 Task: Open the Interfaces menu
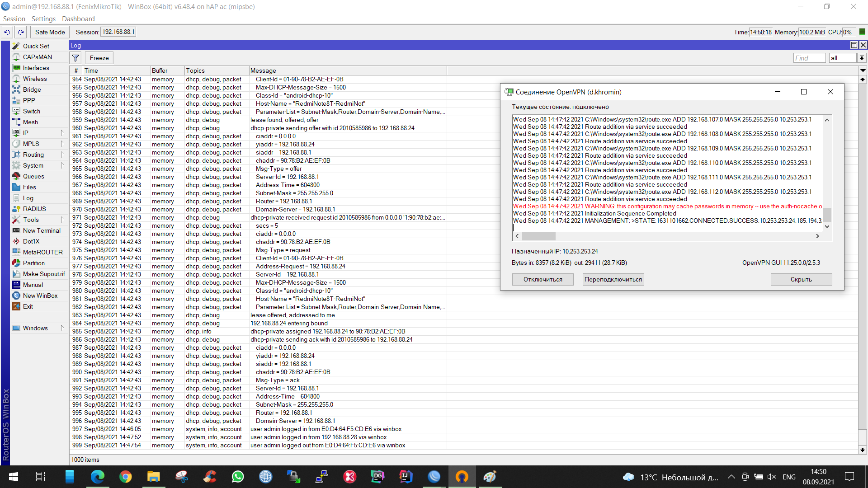tap(36, 68)
